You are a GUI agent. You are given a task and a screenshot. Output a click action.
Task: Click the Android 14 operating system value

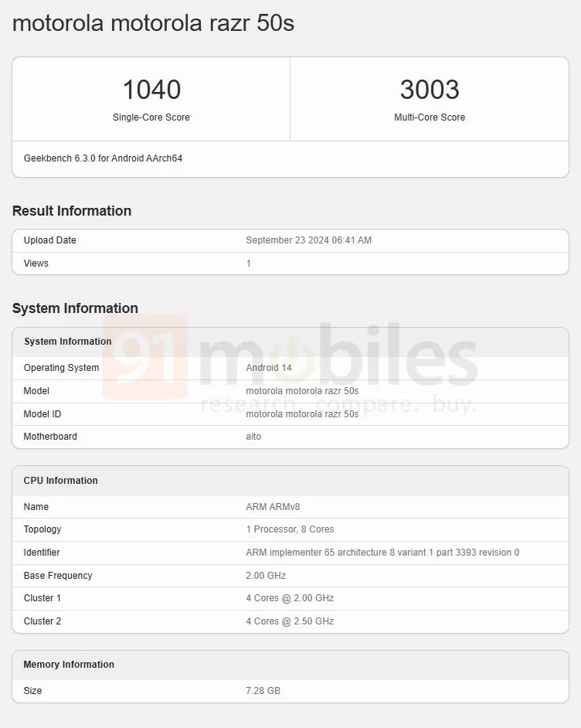(x=269, y=368)
